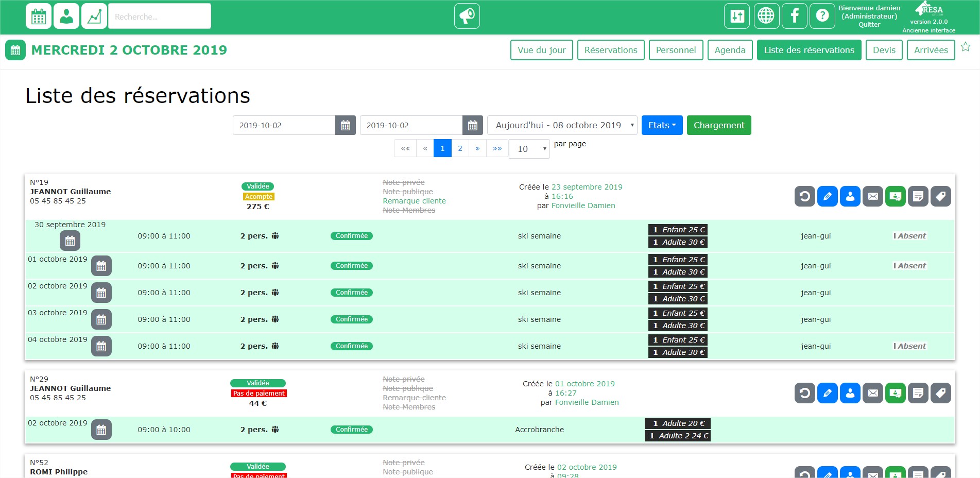Click the megaphone announcements icon

(467, 16)
